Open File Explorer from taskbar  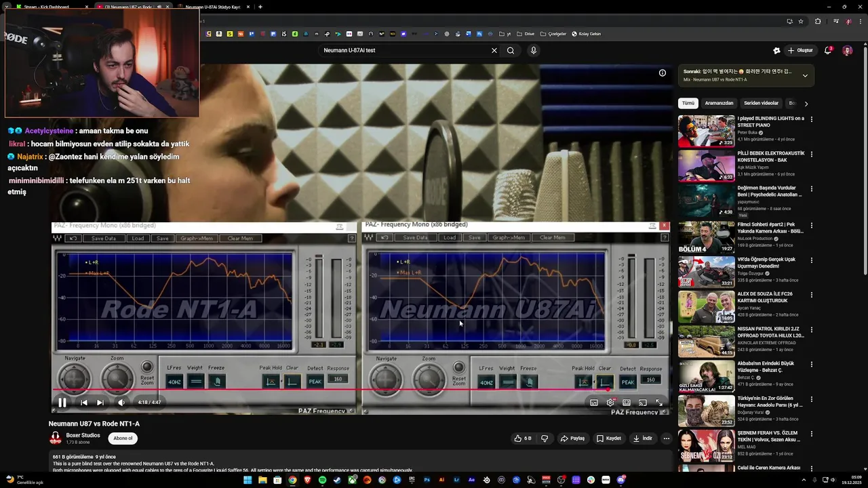click(262, 480)
